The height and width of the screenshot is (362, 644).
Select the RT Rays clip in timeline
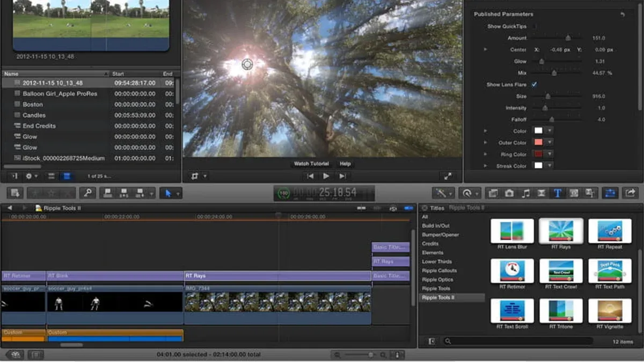[x=277, y=276]
